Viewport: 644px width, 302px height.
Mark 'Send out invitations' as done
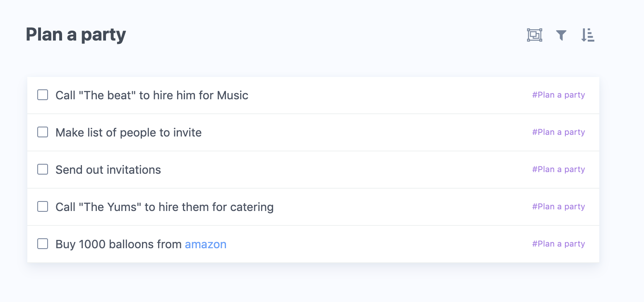click(43, 170)
